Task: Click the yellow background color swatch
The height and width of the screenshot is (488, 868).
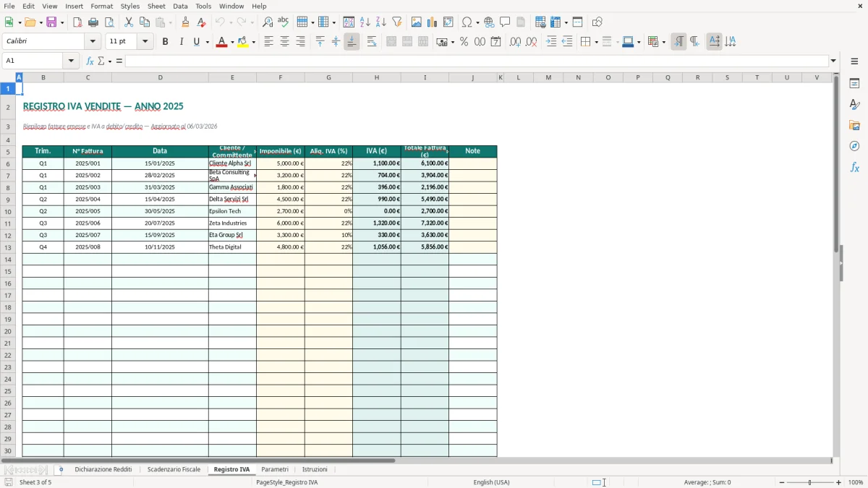Action: pyautogui.click(x=242, y=42)
